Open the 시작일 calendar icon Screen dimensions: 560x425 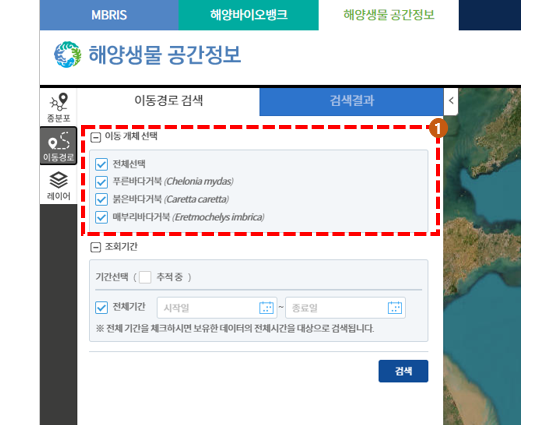tap(266, 308)
